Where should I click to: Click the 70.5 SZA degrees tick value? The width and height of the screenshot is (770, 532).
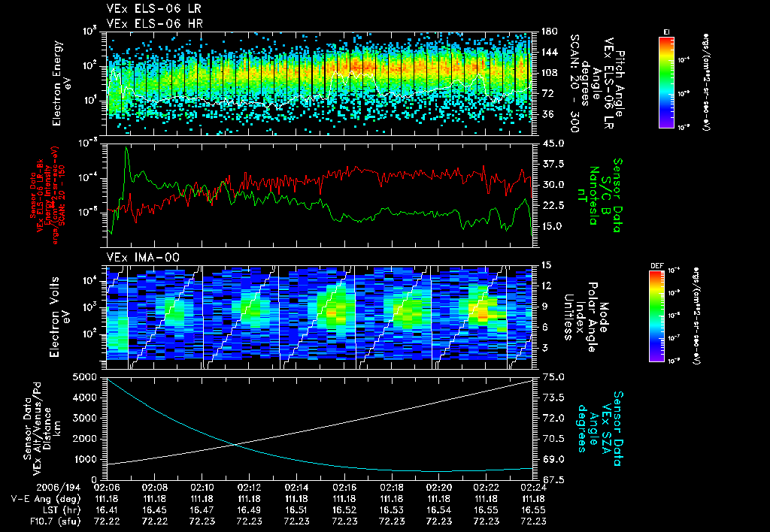(x=553, y=439)
